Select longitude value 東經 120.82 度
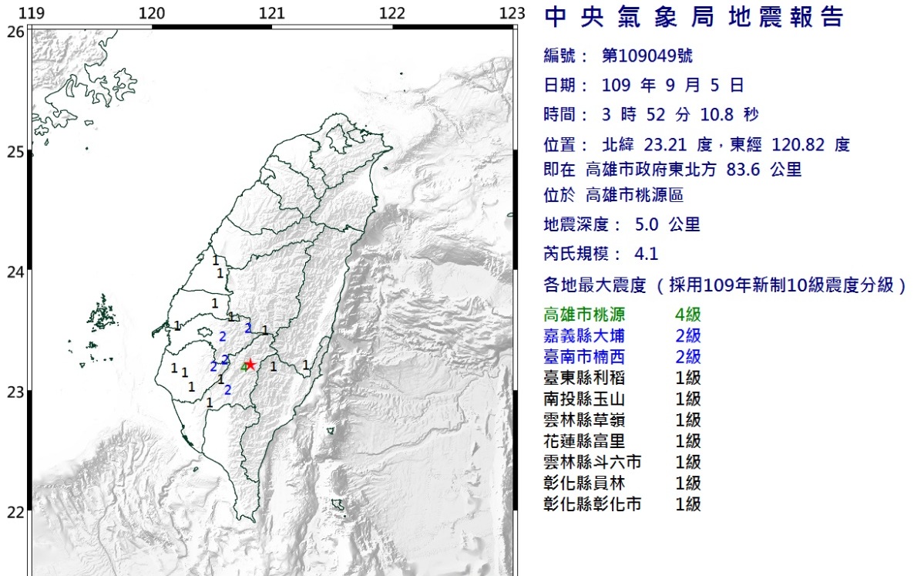924x576 pixels. [790, 144]
